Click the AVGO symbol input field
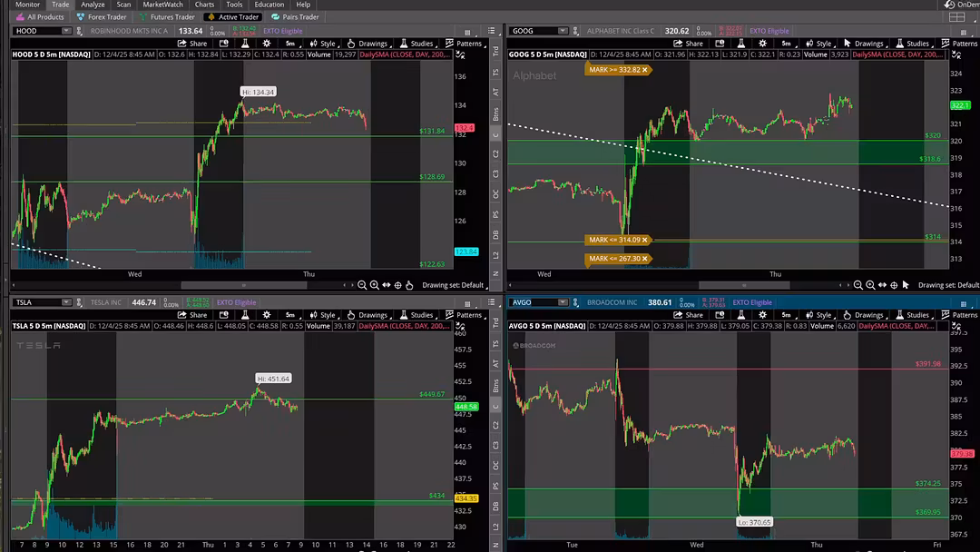 coord(531,302)
